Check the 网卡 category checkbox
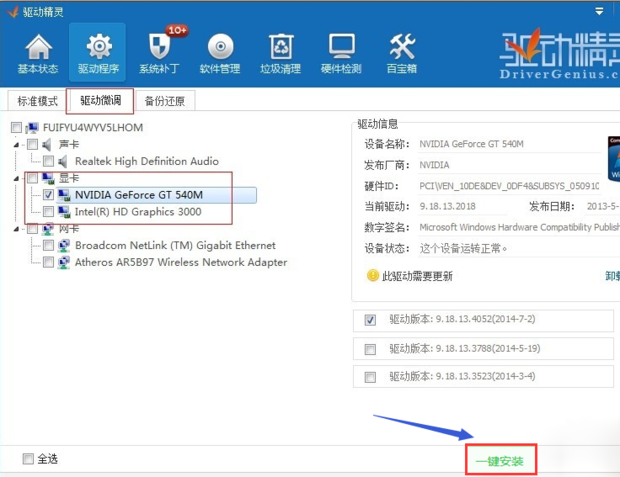Viewport: 620px width, 477px height. (x=32, y=228)
